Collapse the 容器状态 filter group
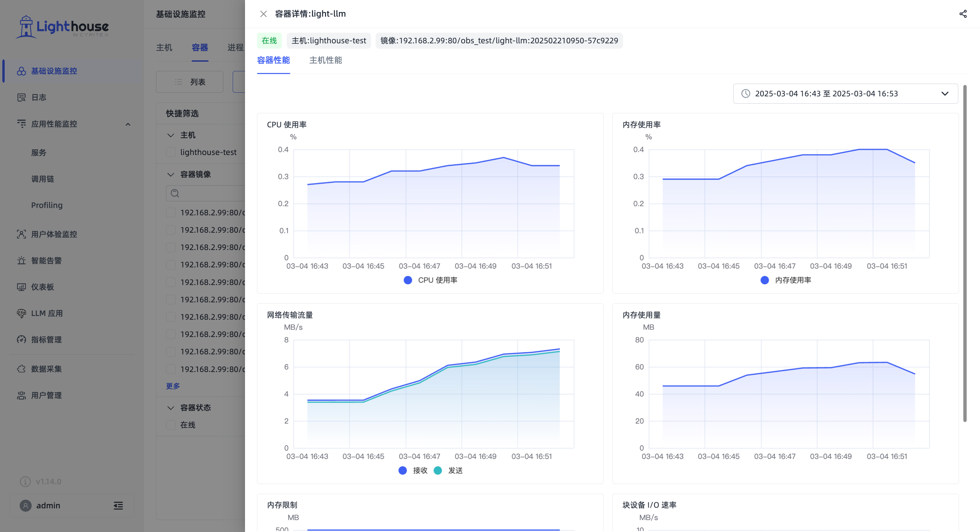This screenshot has height=532, width=980. [171, 408]
